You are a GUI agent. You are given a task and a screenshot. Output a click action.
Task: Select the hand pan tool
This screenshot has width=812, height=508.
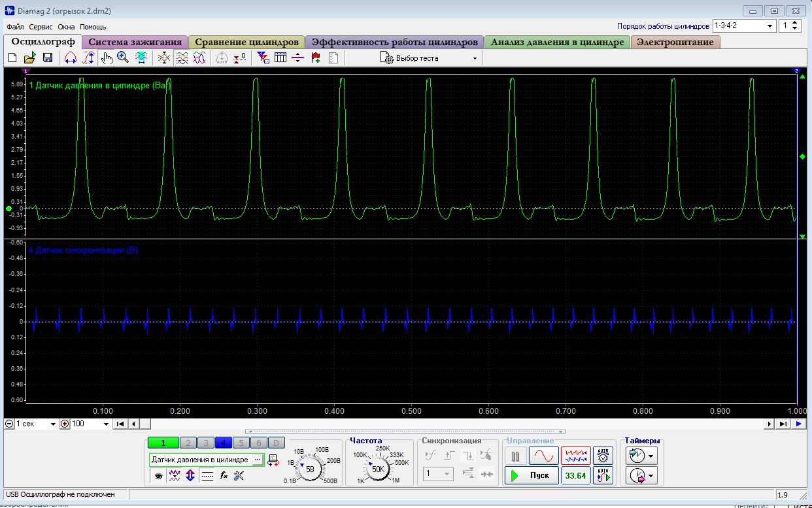coord(107,58)
